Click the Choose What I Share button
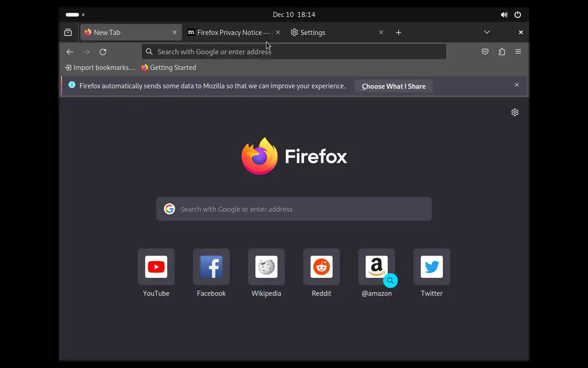 (394, 86)
